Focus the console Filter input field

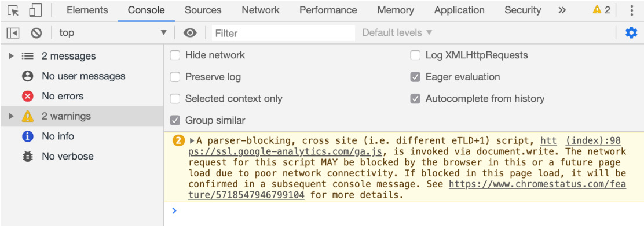283,33
